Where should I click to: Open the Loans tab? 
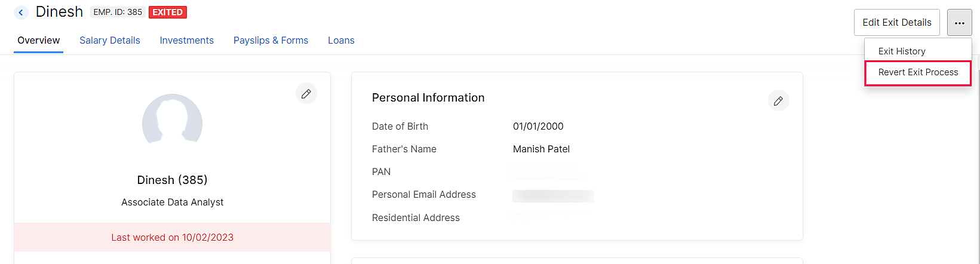(341, 40)
